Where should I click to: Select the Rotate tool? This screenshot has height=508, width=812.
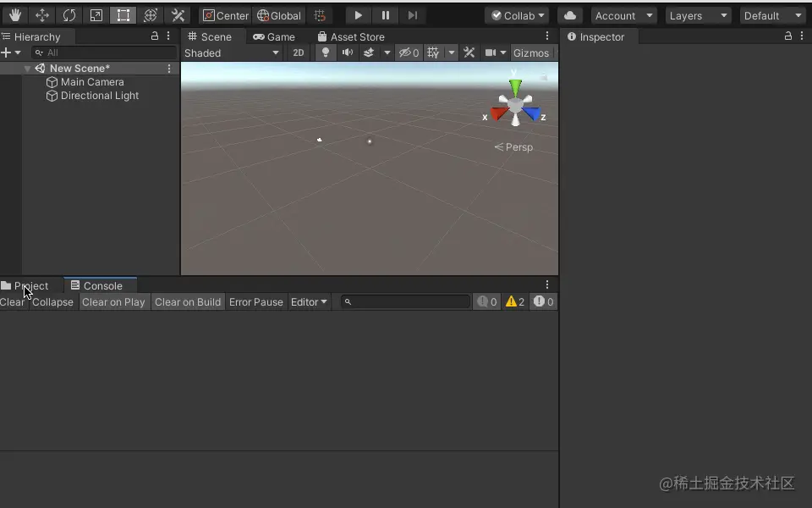click(x=69, y=15)
